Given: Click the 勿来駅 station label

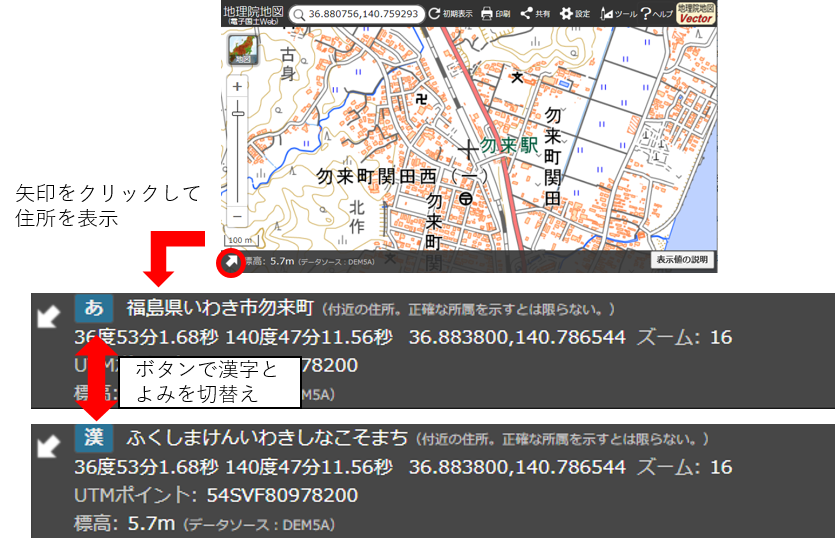Looking at the screenshot, I should 509,145.
